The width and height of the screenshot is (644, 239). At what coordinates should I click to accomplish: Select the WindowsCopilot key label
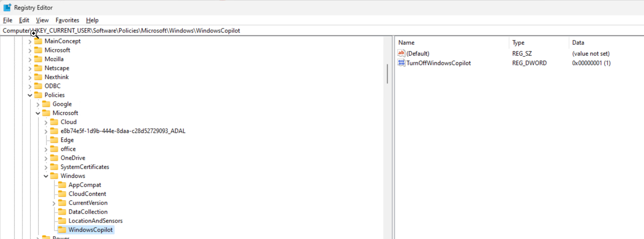coord(91,230)
